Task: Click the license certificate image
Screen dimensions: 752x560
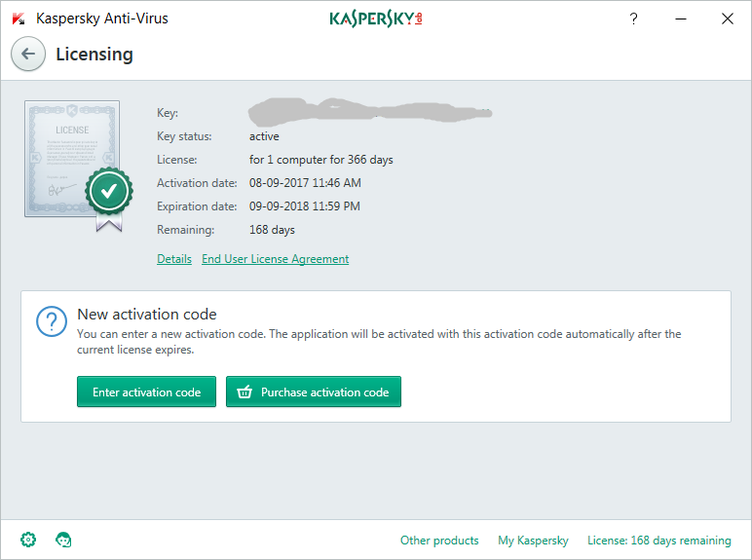Action: pyautogui.click(x=79, y=166)
